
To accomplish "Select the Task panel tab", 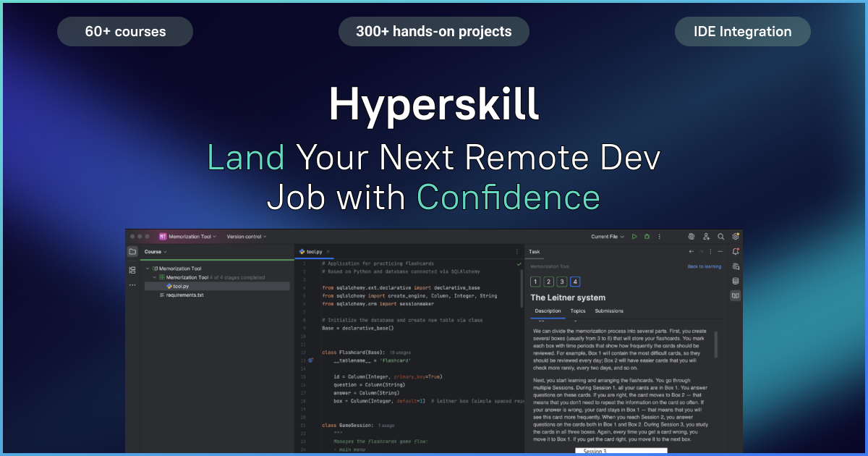I will [x=535, y=252].
